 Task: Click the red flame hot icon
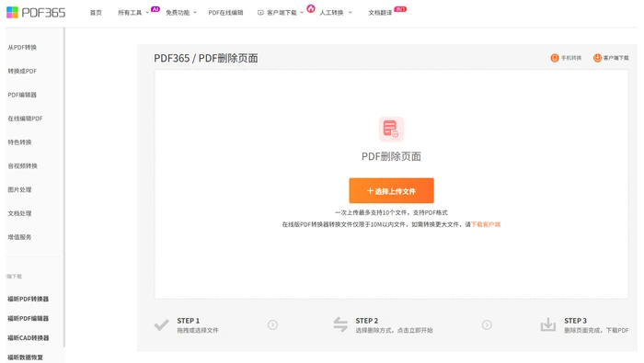point(311,8)
